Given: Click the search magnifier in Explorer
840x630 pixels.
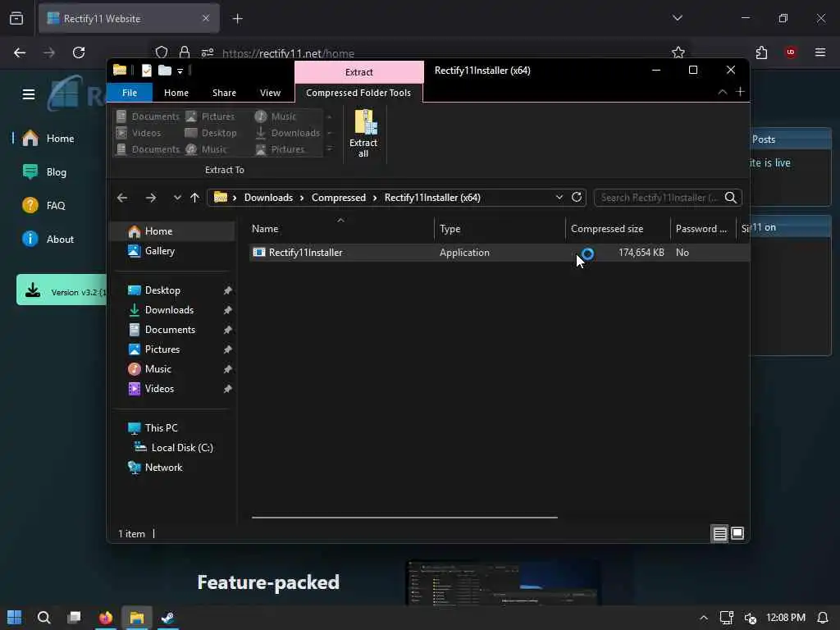Looking at the screenshot, I should pos(731,197).
